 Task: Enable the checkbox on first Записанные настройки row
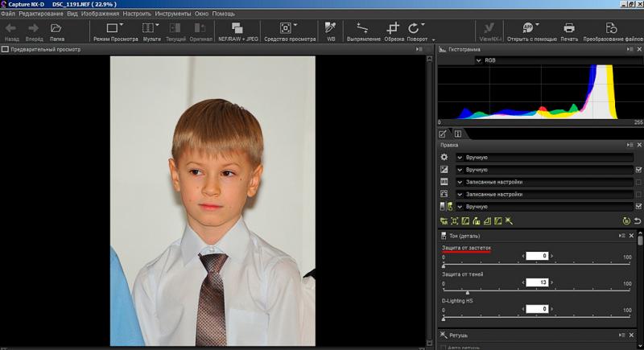point(638,182)
